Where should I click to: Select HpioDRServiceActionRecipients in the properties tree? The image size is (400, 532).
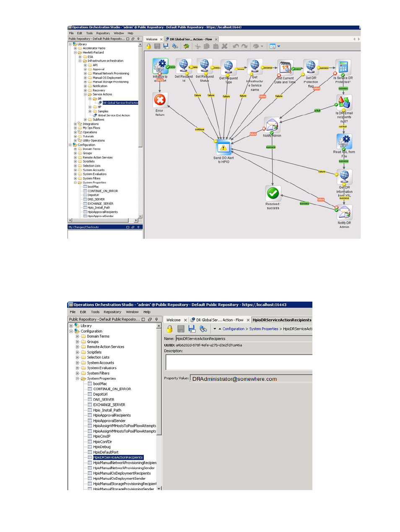tap(118, 457)
